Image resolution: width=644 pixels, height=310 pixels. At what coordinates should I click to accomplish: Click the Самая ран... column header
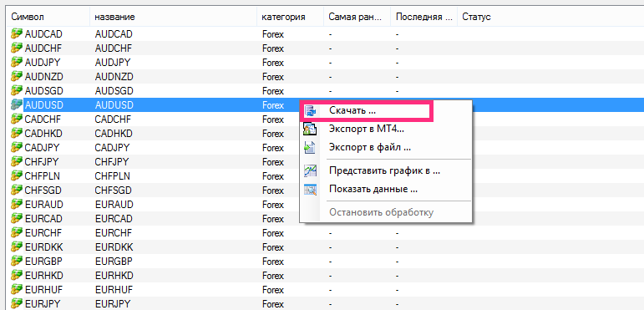tap(357, 18)
